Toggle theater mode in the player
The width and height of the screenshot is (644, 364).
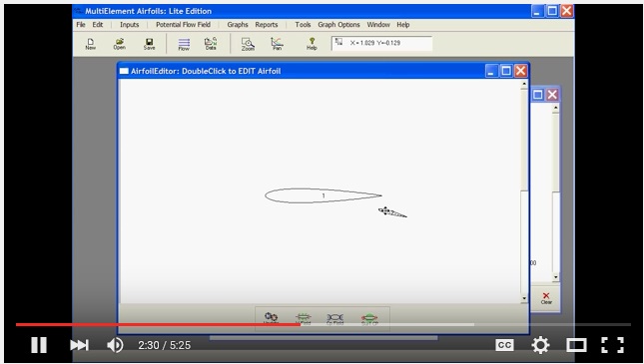pos(576,345)
